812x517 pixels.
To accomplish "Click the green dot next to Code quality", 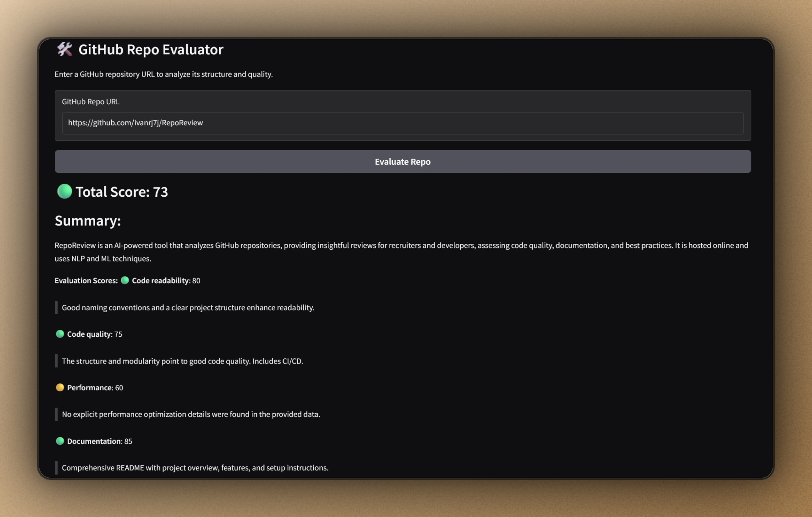I will (x=60, y=334).
